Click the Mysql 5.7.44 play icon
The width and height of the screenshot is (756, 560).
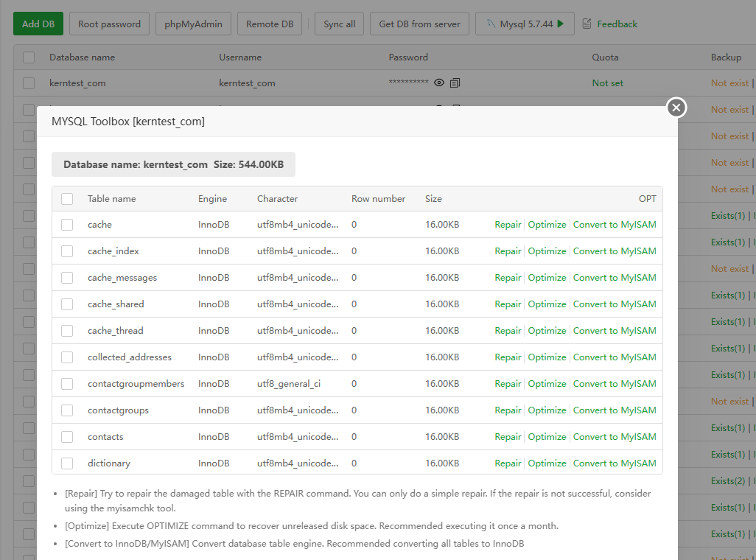[561, 24]
